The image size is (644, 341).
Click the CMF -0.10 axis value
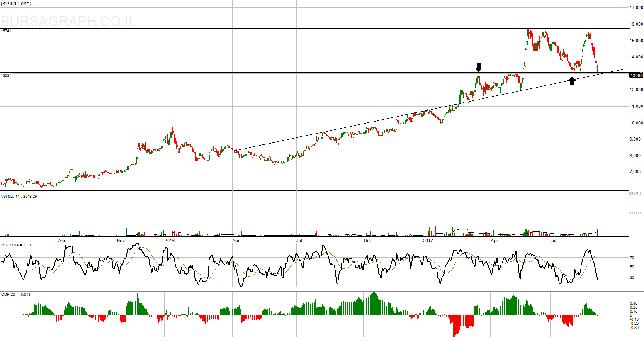(x=634, y=319)
